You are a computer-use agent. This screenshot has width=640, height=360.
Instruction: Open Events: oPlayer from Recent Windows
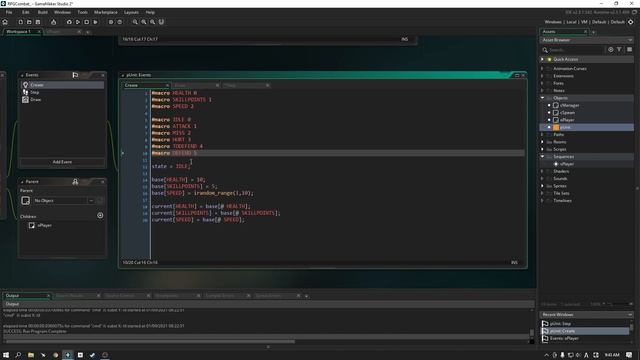(564, 338)
